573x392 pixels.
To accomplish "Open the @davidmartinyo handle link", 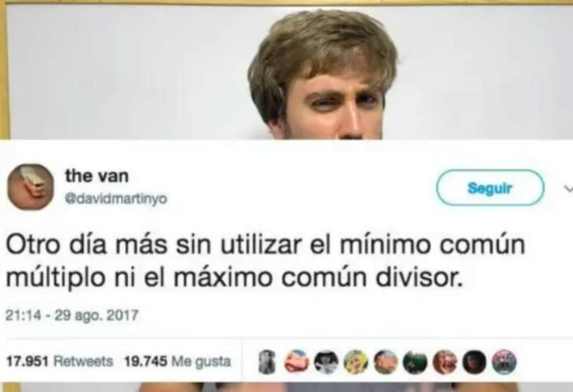I will pos(116,199).
